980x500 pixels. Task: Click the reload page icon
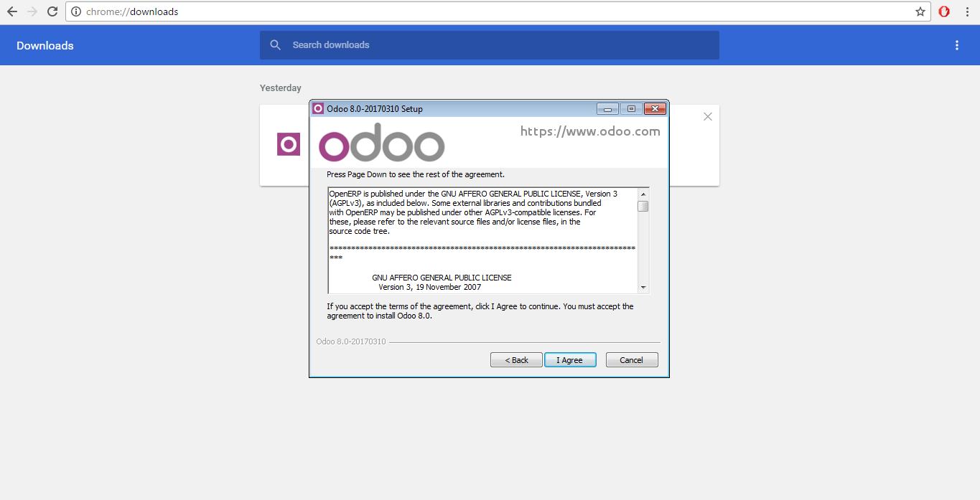51,11
